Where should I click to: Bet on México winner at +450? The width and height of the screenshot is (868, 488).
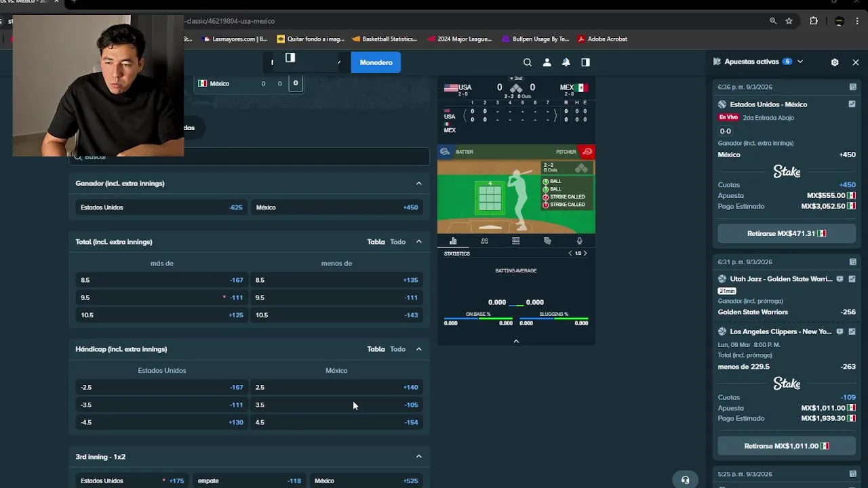pyautogui.click(x=337, y=207)
